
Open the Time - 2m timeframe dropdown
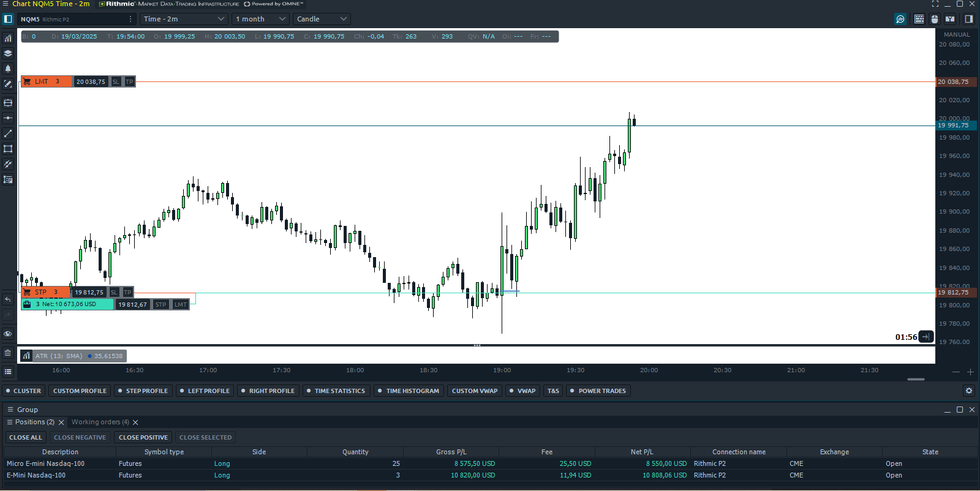pos(184,19)
